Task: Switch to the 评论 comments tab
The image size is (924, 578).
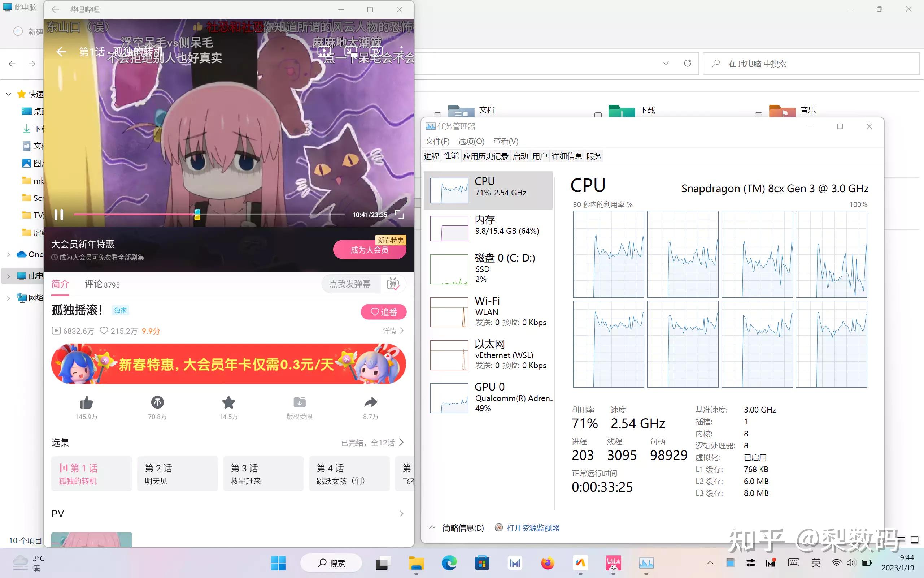Action: (x=102, y=284)
